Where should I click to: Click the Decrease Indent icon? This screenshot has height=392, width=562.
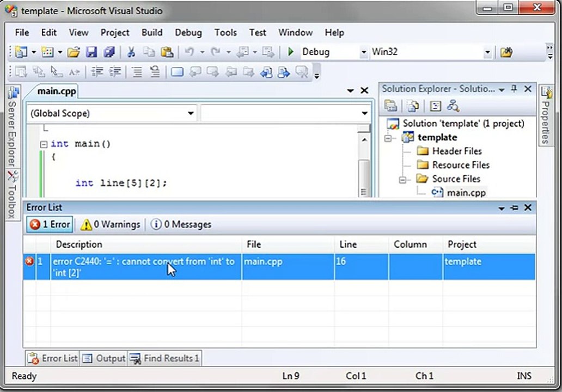point(97,72)
